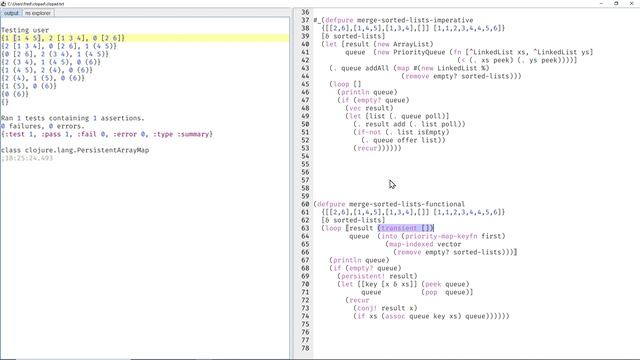This screenshot has height=360, width=640.
Task: Click '[& sorted-lists]' on line 39
Action: [x=353, y=36]
